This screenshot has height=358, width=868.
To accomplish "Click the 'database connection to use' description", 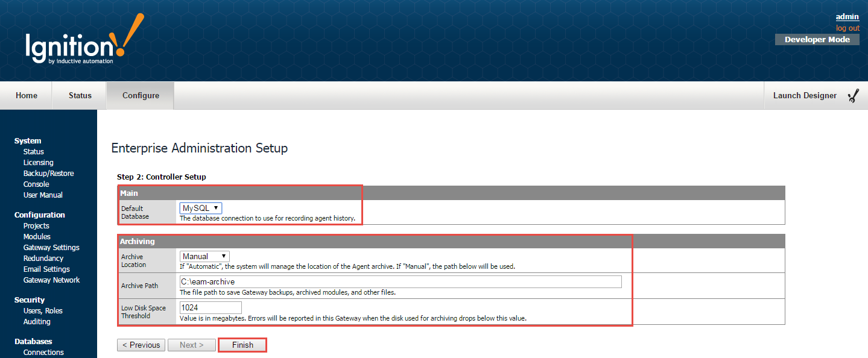I will 268,218.
